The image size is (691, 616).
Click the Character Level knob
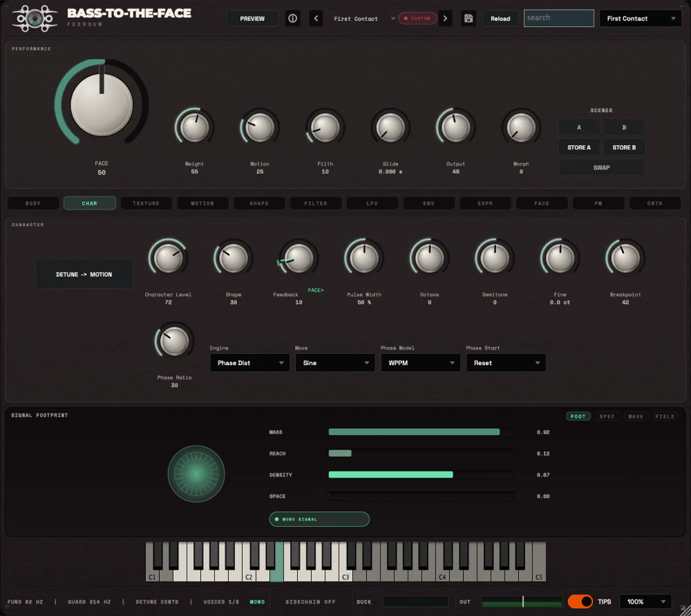pyautogui.click(x=168, y=258)
